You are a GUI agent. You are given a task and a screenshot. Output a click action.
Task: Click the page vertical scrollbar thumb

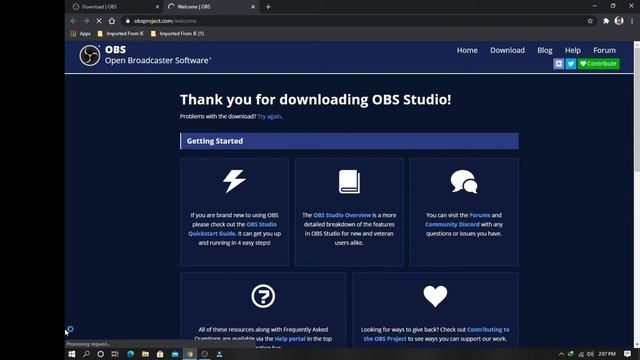pyautogui.click(x=637, y=108)
